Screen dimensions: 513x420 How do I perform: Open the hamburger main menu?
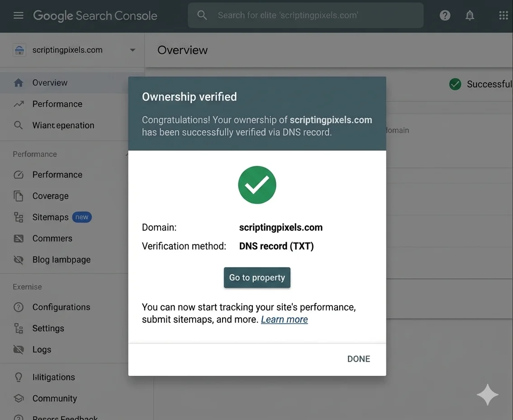pos(18,15)
